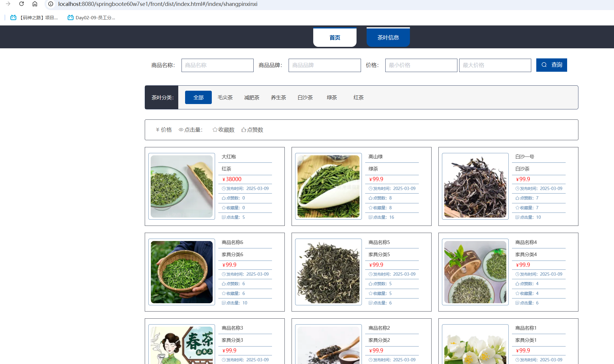Click the browser reload icon

pos(21,4)
